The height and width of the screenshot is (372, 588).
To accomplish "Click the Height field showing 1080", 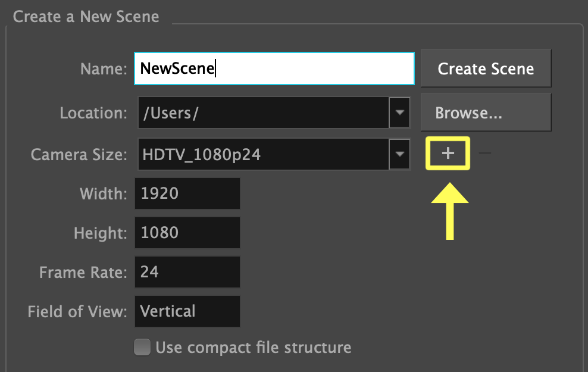I will pos(187,233).
